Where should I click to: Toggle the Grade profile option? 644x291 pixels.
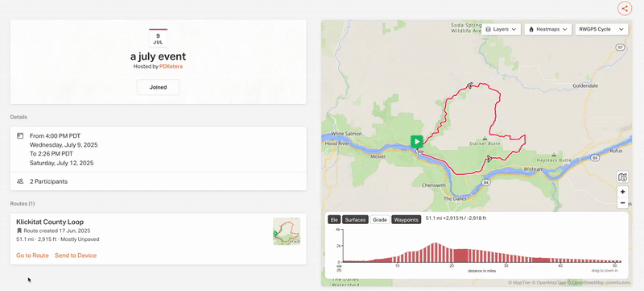point(379,220)
